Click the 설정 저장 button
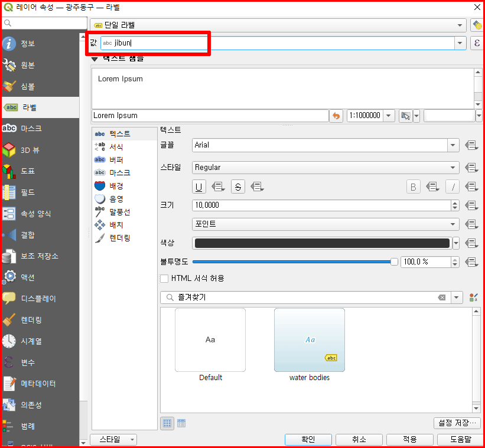 coord(457,423)
